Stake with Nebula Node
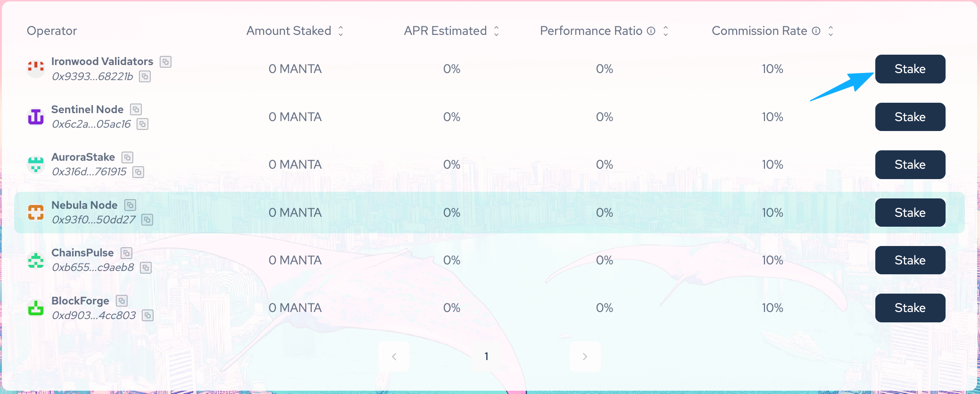Image resolution: width=980 pixels, height=394 pixels. pos(910,213)
